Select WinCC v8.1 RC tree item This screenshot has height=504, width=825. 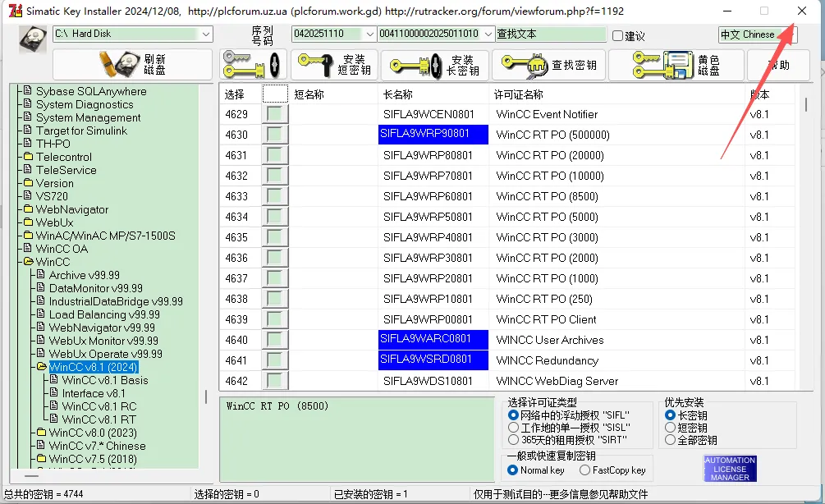pyautogui.click(x=99, y=406)
